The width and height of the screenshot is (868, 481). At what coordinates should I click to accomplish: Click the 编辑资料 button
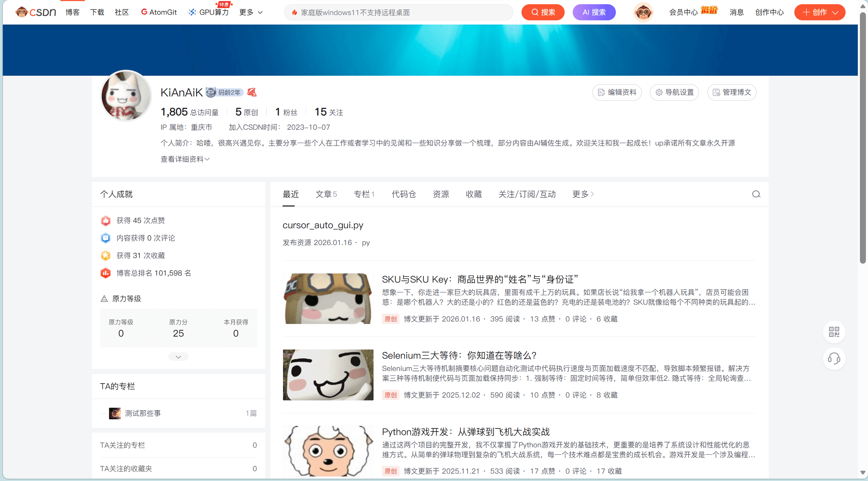[617, 92]
